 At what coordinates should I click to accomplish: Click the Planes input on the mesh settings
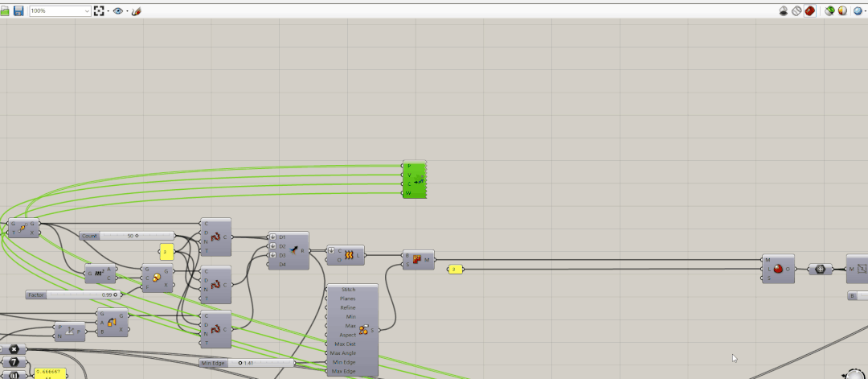click(348, 299)
